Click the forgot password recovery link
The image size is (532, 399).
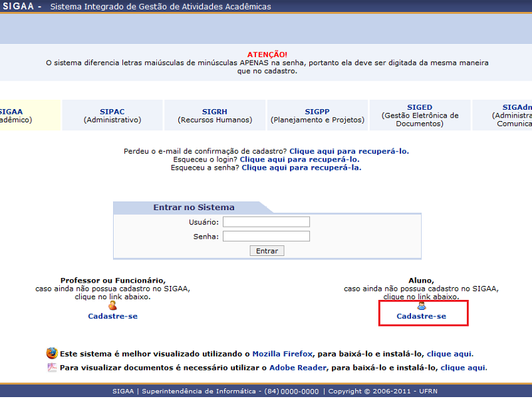pos(301,168)
